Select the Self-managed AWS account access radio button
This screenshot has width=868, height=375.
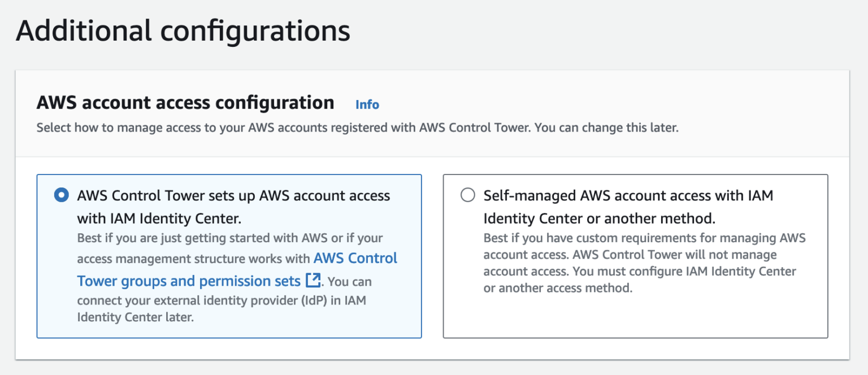[x=467, y=195]
